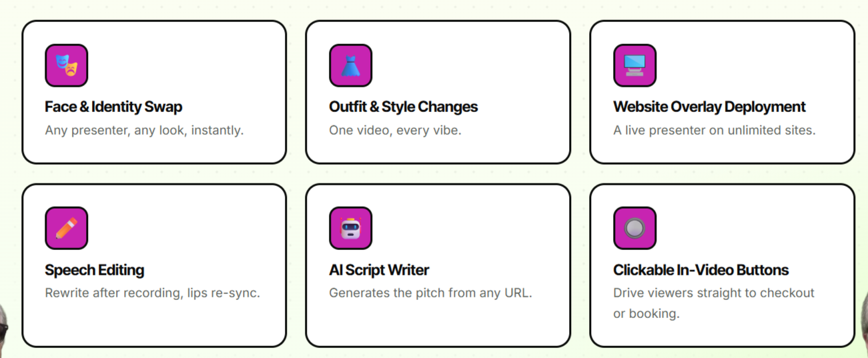
Task: Click "Any presenter, any look, instantly" text
Action: [x=144, y=131]
